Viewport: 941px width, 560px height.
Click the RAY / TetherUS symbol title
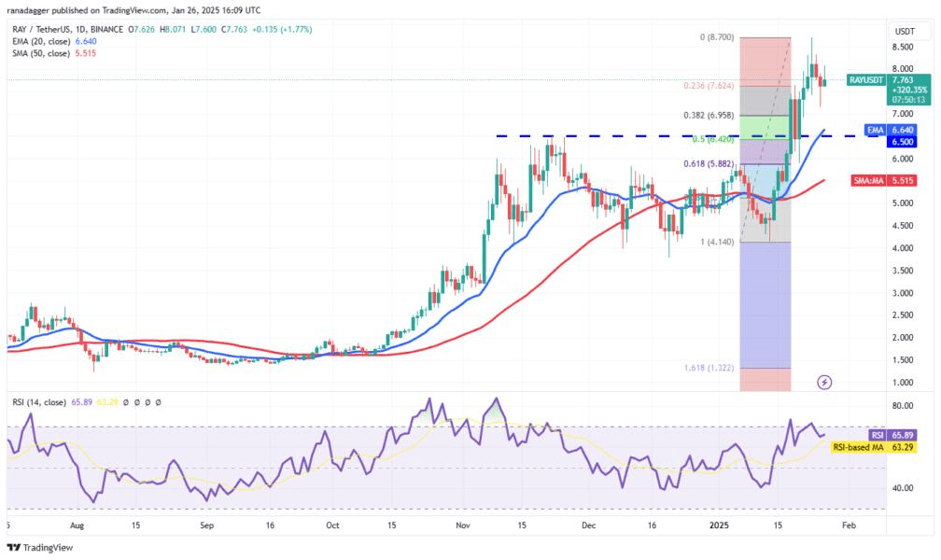[x=41, y=30]
